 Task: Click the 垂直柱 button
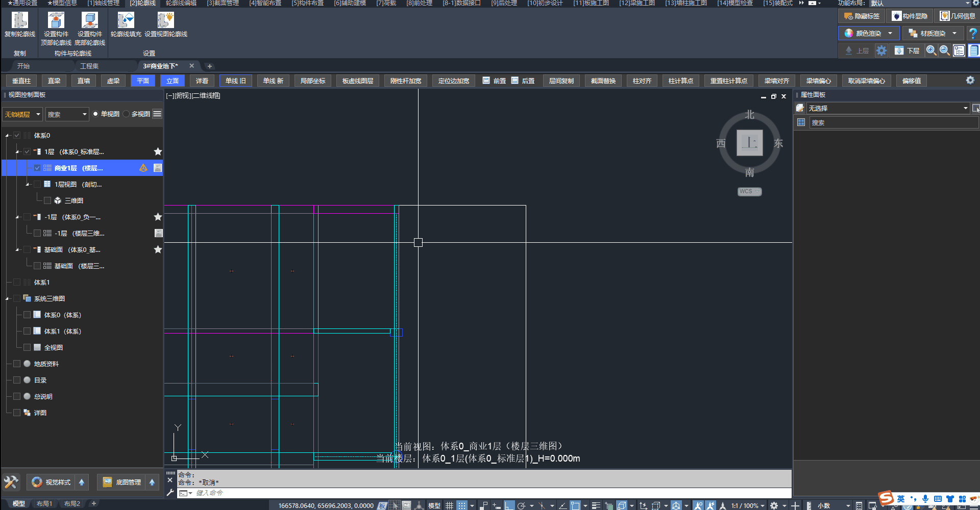coord(21,81)
